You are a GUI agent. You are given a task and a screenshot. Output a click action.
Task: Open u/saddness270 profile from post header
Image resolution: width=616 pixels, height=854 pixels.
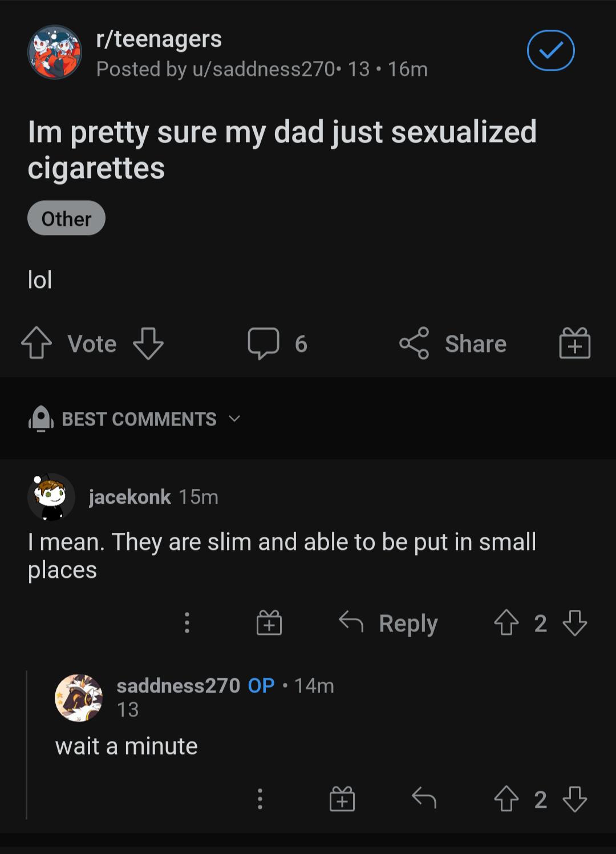pyautogui.click(x=263, y=69)
